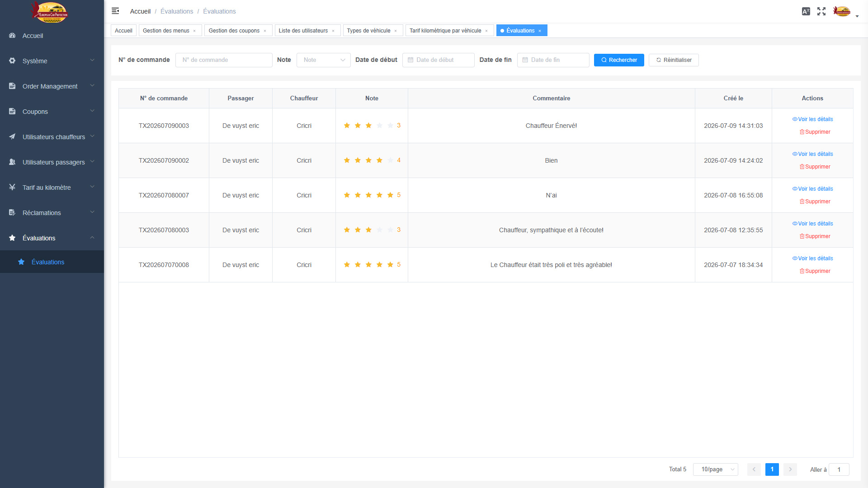Close the Tarif kilométrique par véhicule tab
The image size is (868, 488).
click(x=486, y=31)
